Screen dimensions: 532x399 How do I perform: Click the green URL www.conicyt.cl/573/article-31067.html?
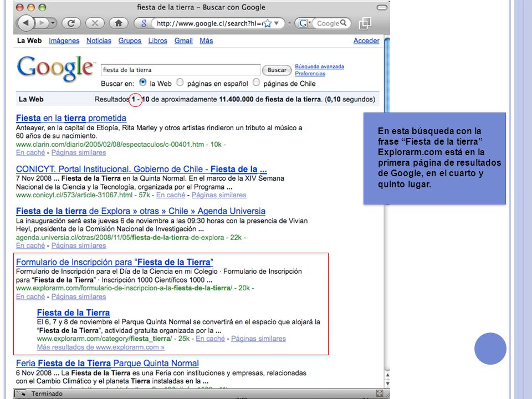click(x=74, y=195)
